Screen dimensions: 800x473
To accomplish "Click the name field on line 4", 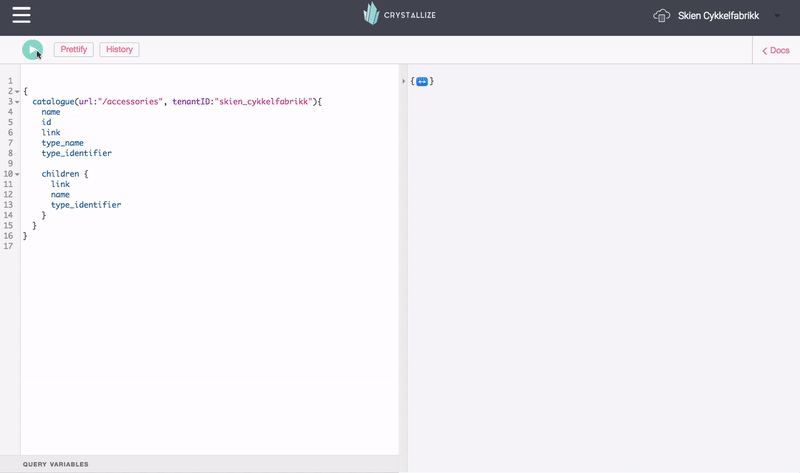I will 51,112.
